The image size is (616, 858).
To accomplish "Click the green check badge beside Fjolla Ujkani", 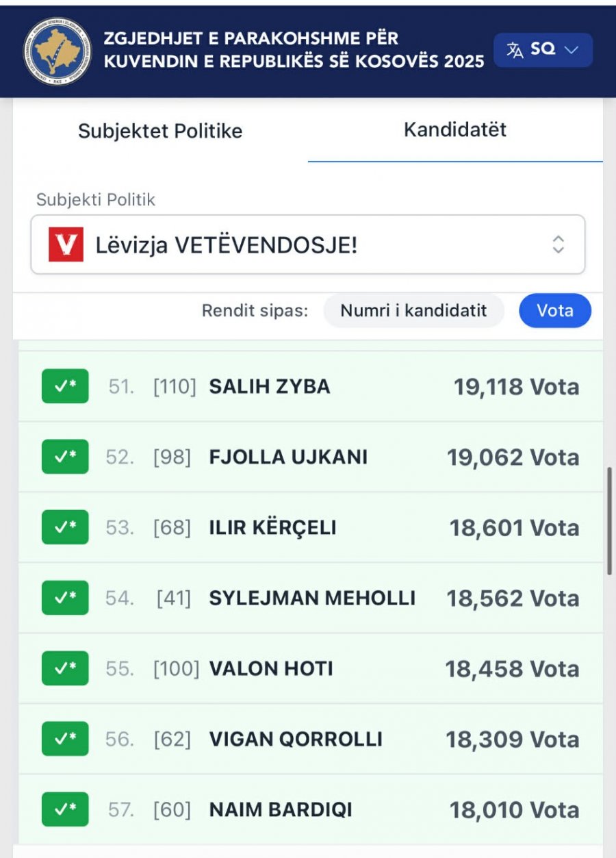I will point(65,457).
